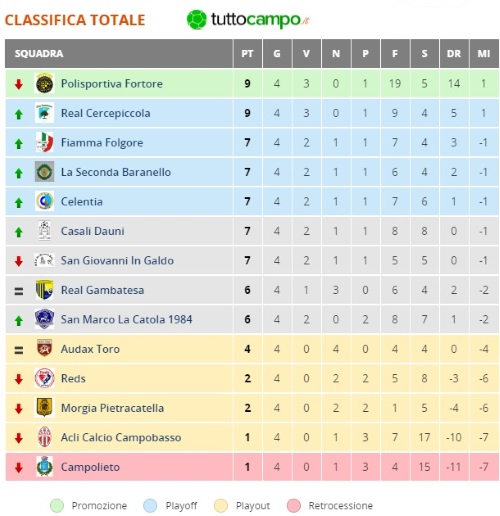Click the Fiamma Folgore shield logo

[44, 142]
